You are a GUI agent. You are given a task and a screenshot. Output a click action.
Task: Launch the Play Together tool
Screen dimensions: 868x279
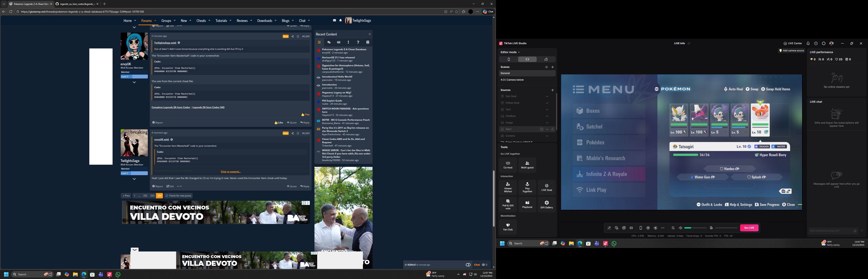(527, 187)
